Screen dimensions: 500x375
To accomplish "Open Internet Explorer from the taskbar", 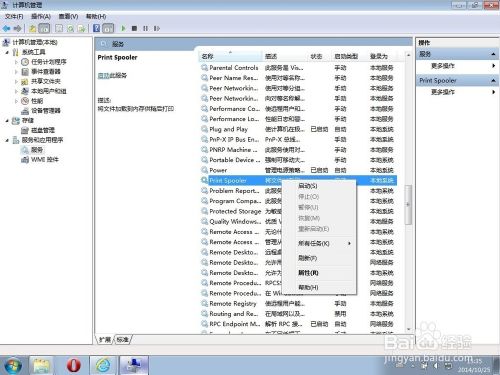I will (103, 365).
